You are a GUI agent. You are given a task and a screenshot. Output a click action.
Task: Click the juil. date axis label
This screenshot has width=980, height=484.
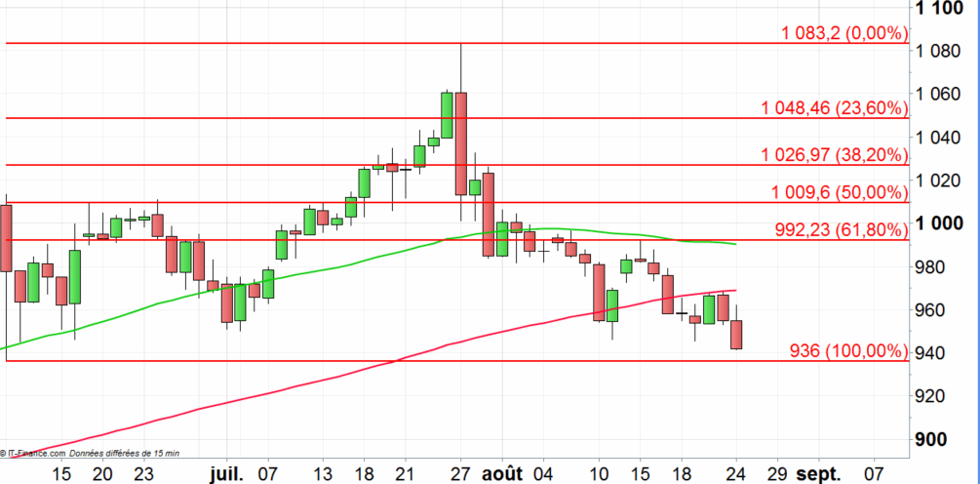pyautogui.click(x=227, y=472)
